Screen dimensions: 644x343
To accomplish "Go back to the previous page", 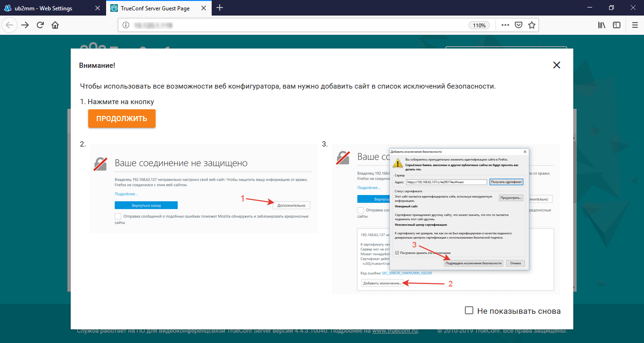I will (x=10, y=25).
